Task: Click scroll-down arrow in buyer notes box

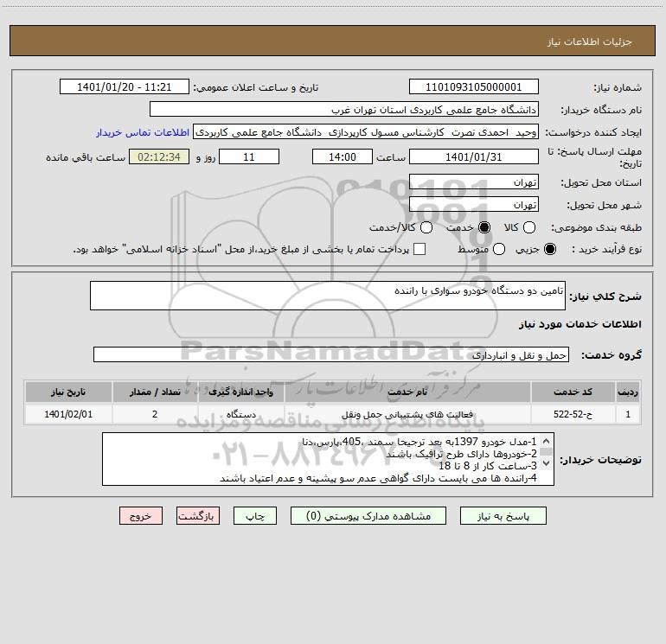Action: (x=547, y=463)
